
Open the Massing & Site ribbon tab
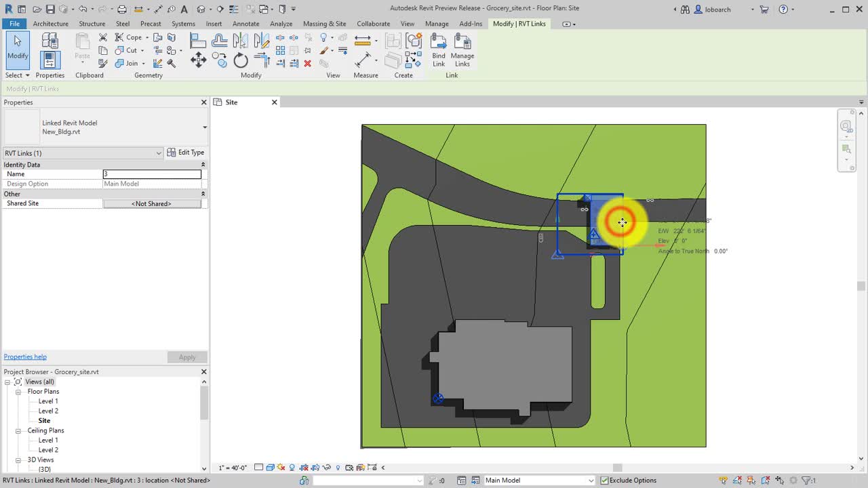[x=324, y=24]
